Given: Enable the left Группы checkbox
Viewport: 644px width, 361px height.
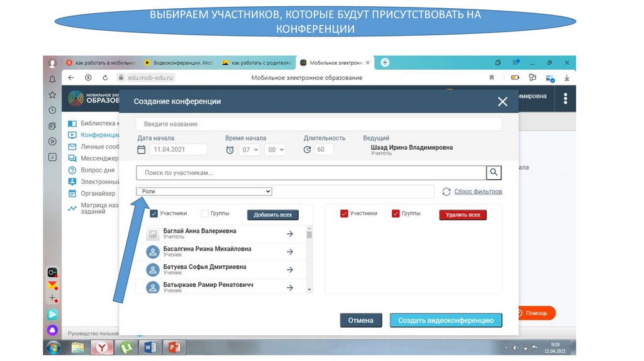Looking at the screenshot, I should click(205, 214).
